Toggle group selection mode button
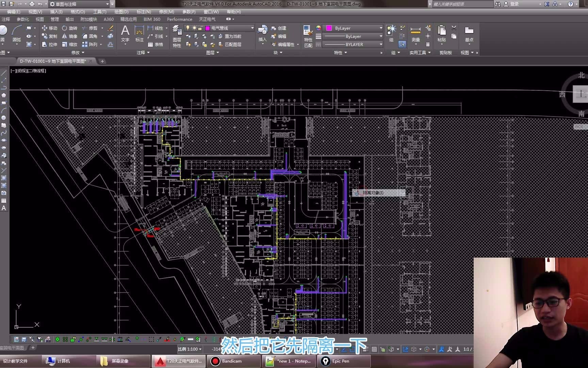 (x=402, y=44)
